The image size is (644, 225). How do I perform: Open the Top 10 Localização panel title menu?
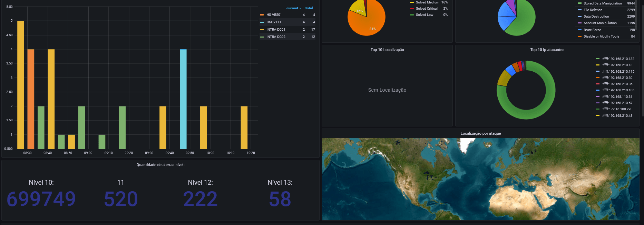387,50
